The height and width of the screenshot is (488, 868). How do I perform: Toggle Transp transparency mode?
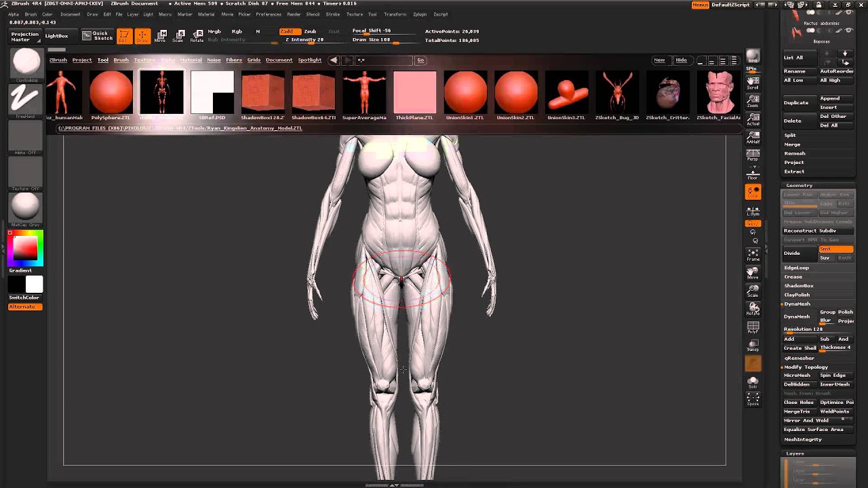click(753, 346)
